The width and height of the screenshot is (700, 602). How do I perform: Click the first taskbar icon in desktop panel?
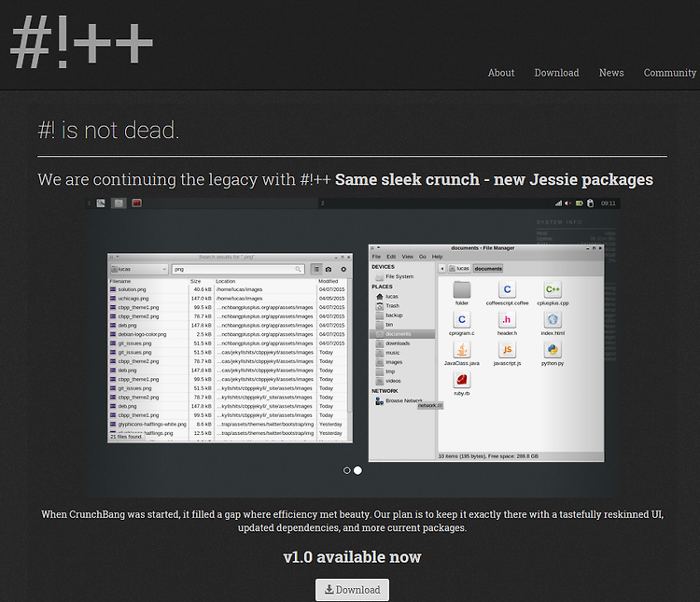coord(101,203)
